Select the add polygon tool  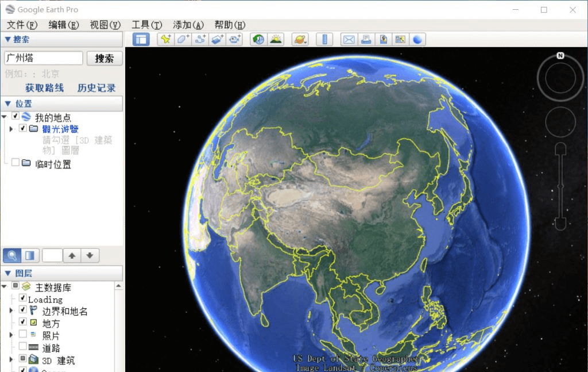(183, 39)
